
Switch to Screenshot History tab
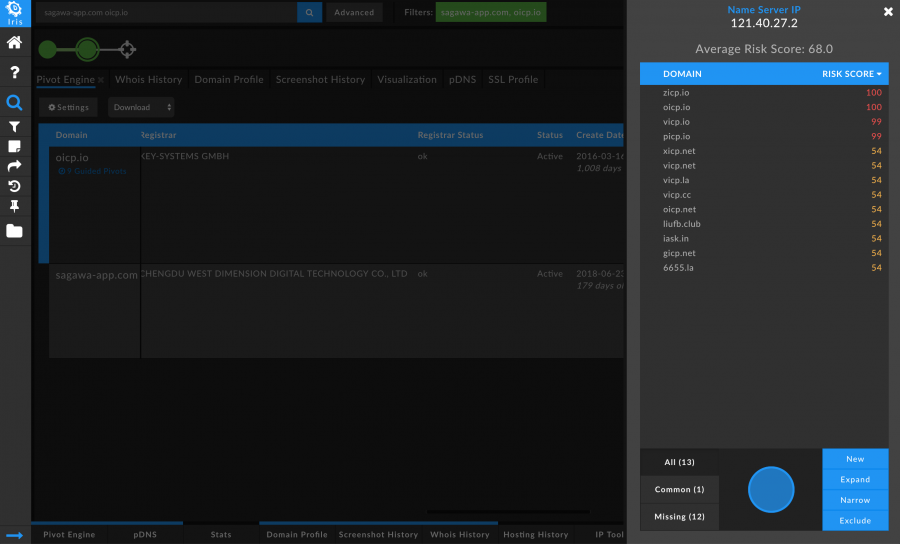pyautogui.click(x=320, y=79)
